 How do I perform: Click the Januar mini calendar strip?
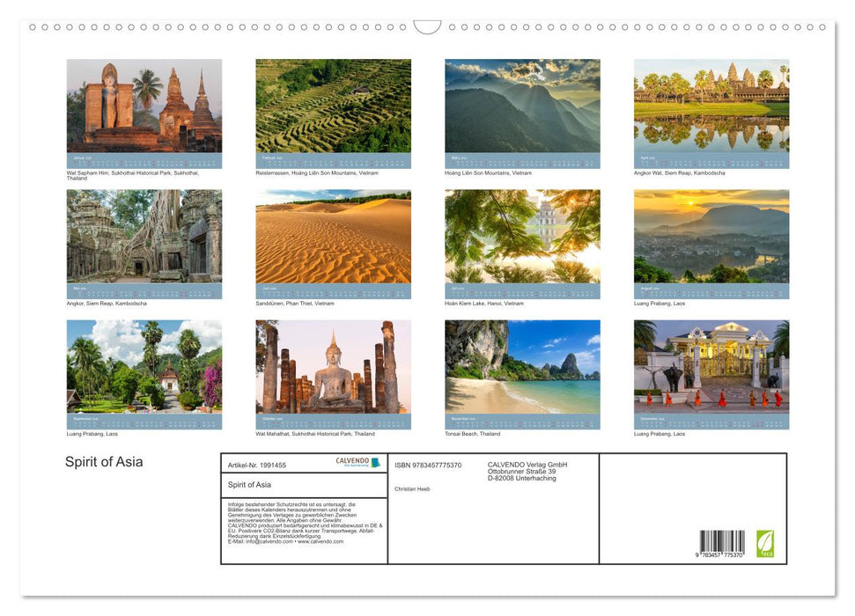[144, 159]
